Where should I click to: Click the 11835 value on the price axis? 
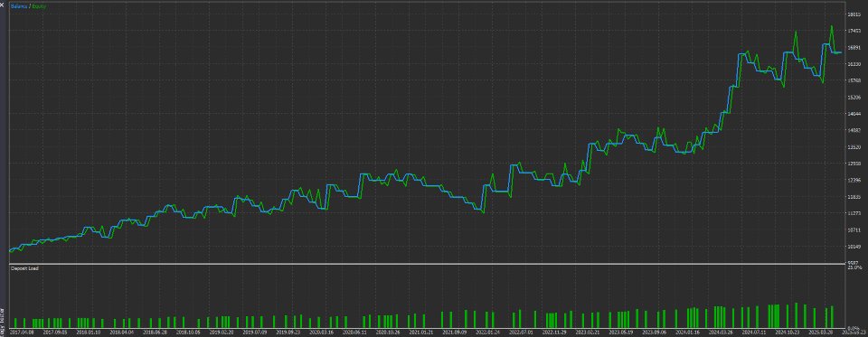pyautogui.click(x=854, y=197)
